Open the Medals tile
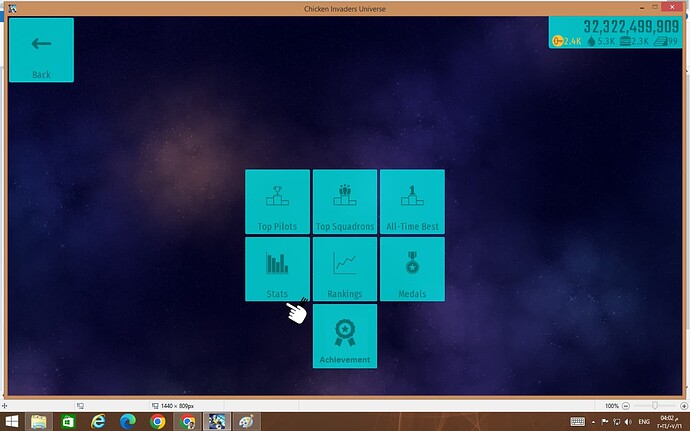The image size is (690, 431). pyautogui.click(x=412, y=269)
